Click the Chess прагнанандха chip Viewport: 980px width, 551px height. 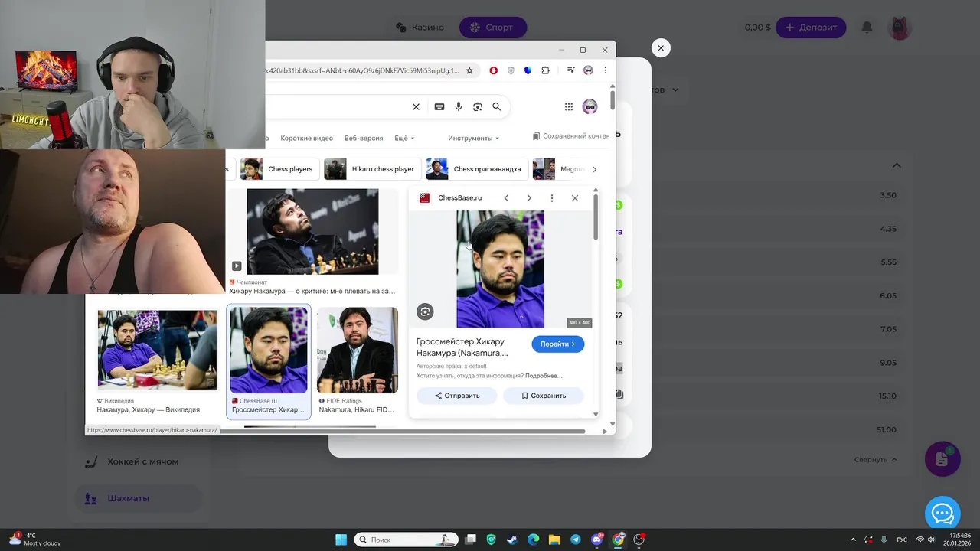[x=477, y=169]
